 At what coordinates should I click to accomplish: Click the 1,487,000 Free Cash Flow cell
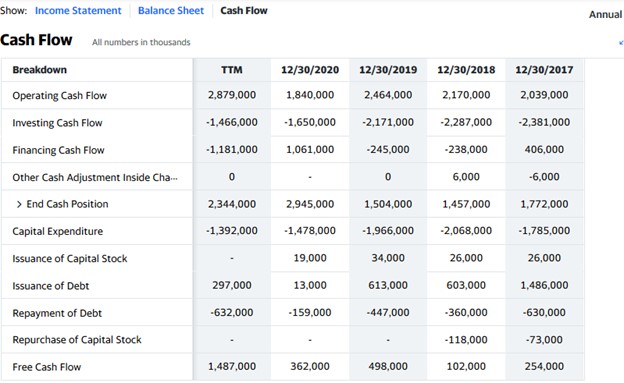tap(232, 366)
